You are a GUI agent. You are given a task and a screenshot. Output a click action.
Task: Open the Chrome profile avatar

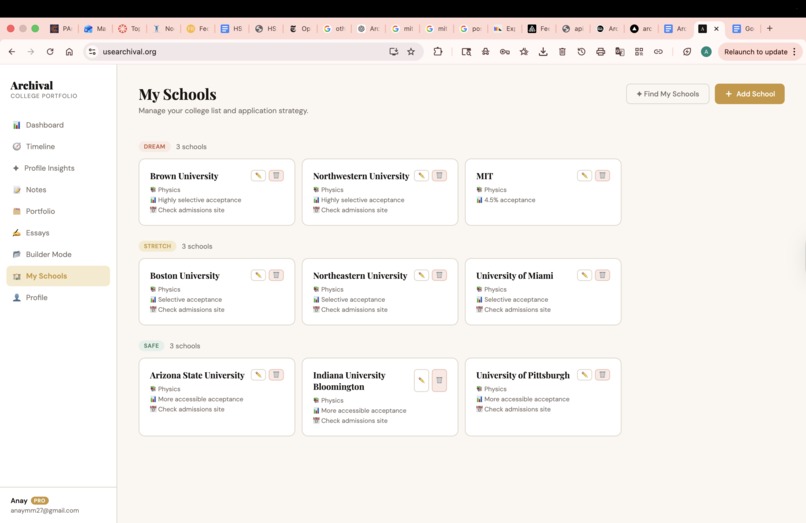point(706,52)
